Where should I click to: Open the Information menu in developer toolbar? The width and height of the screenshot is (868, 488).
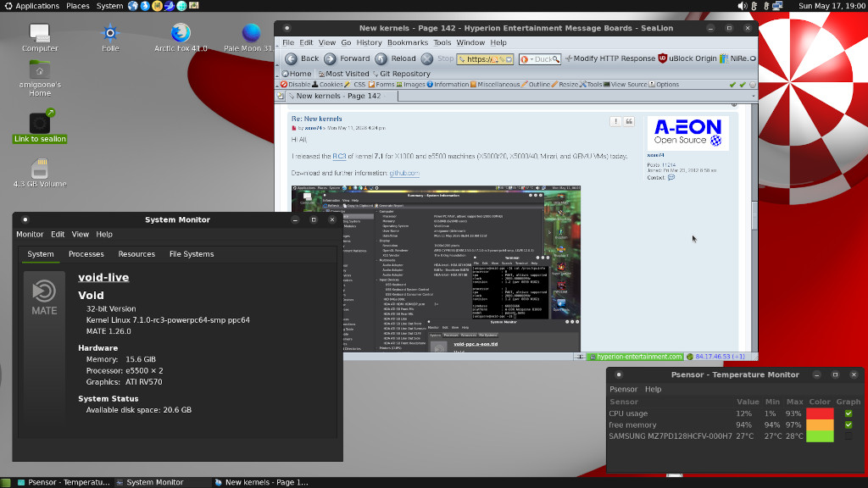[448, 85]
